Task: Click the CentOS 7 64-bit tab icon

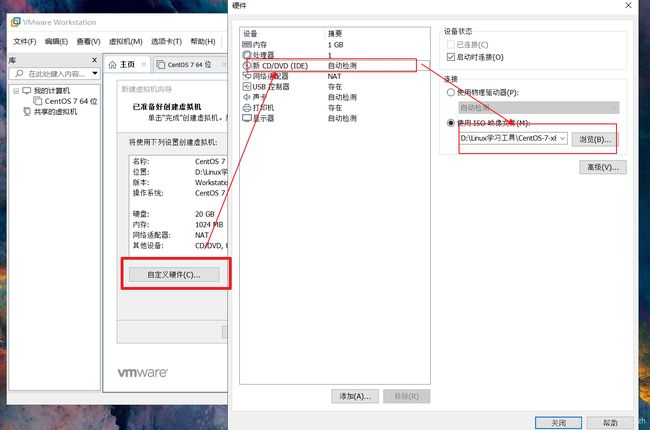Action: point(160,65)
